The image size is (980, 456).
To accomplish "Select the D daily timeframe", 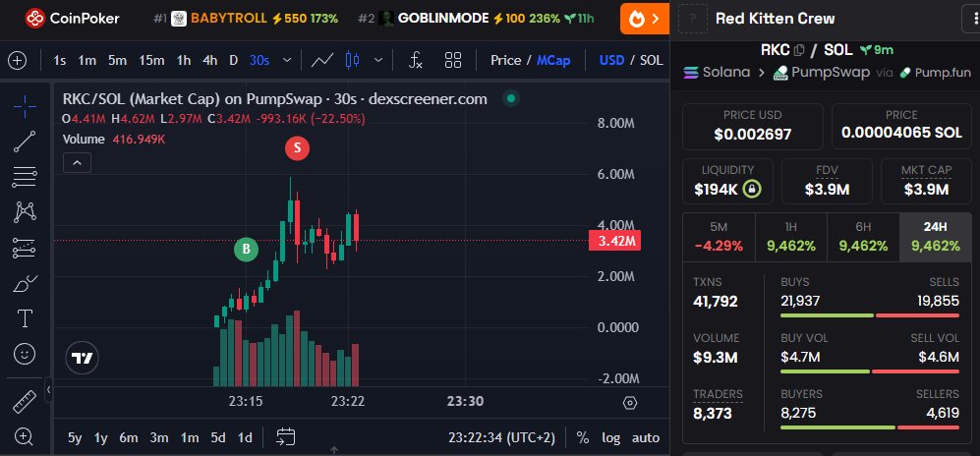I will 233,61.
